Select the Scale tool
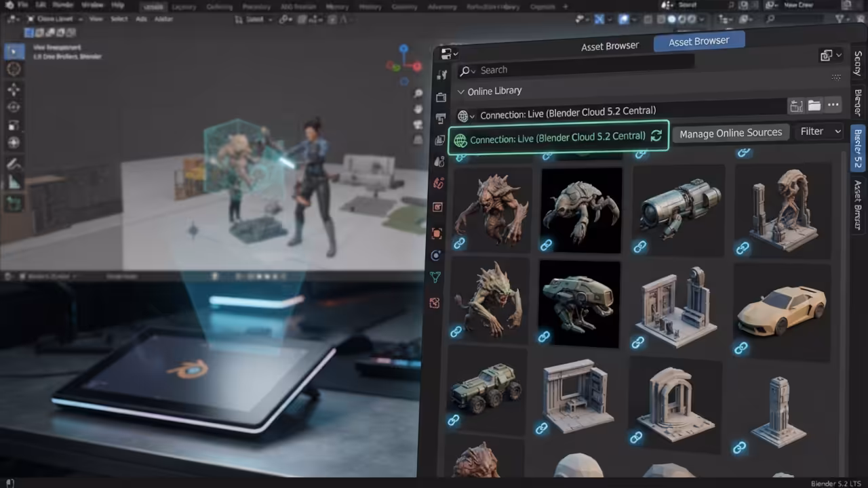The height and width of the screenshot is (488, 868). (x=14, y=125)
